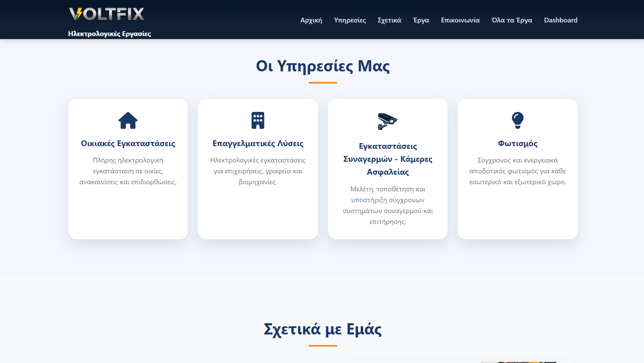Click the Σχετικά με Εμάς heading
This screenshot has width=644, height=363.
323,329
